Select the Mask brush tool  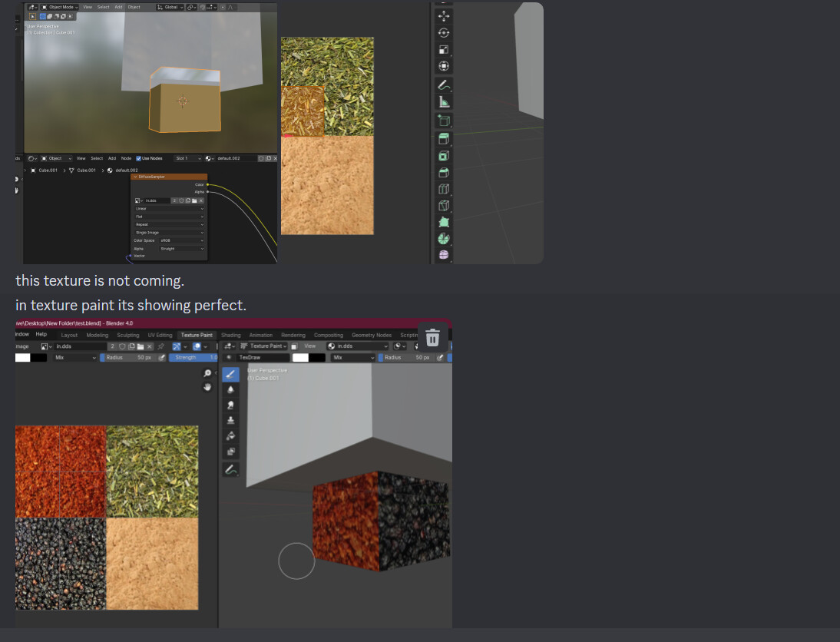click(x=231, y=452)
